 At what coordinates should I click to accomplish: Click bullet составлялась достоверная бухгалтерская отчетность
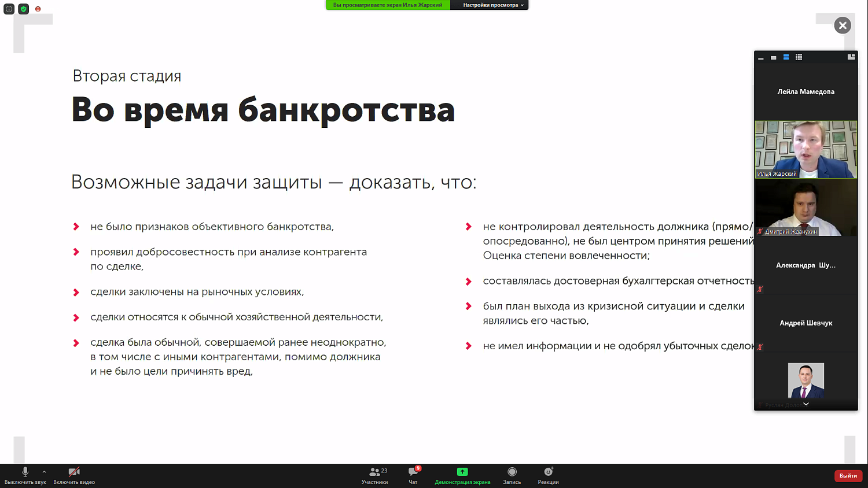pyautogui.click(x=619, y=281)
